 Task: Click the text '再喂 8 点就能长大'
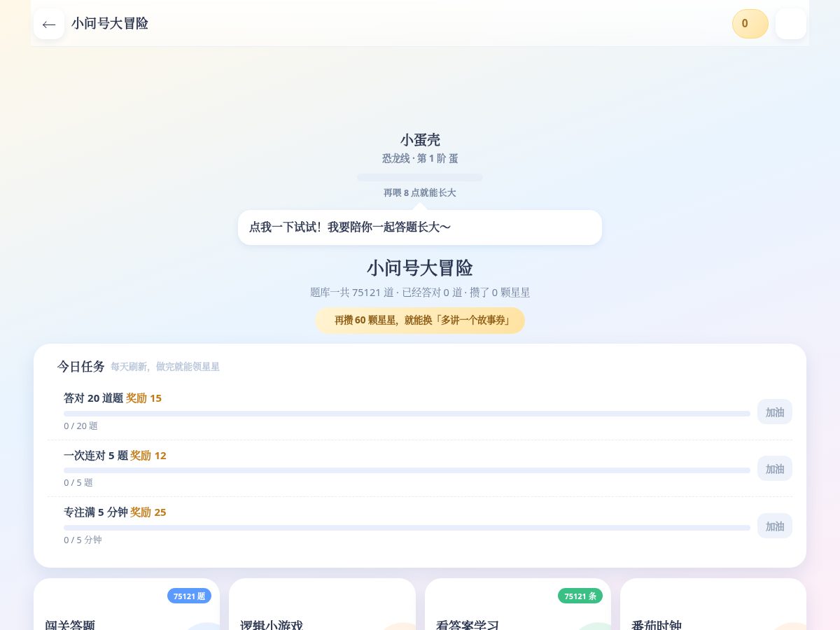coord(420,192)
